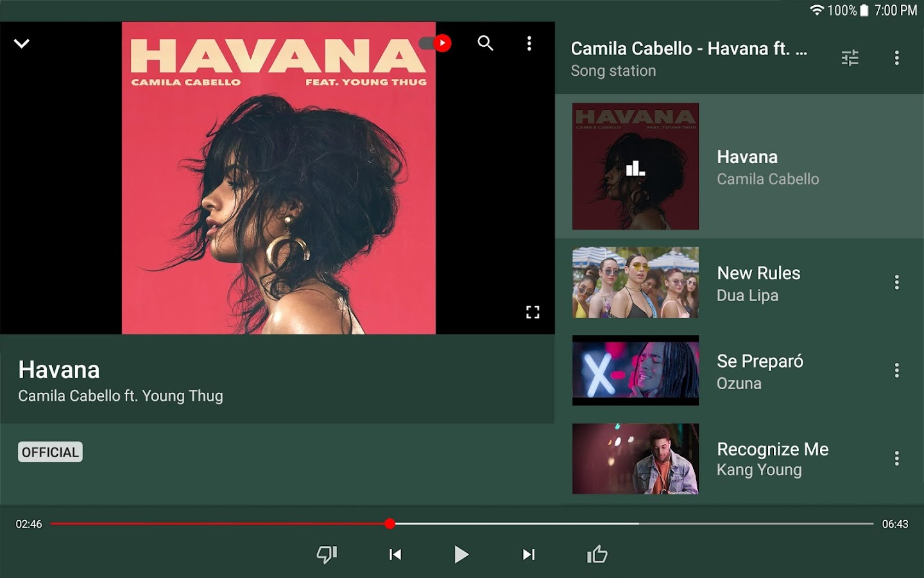Toggle the song/video switch
This screenshot has width=924, height=578.
pyautogui.click(x=436, y=43)
